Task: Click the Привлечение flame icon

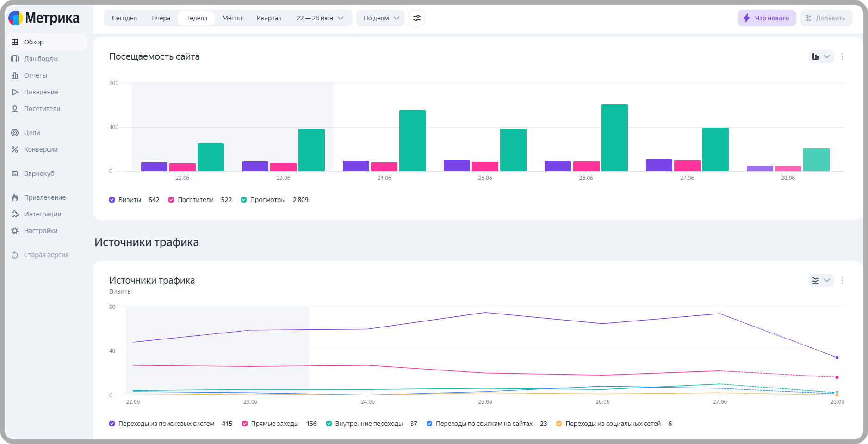Action: coord(15,197)
